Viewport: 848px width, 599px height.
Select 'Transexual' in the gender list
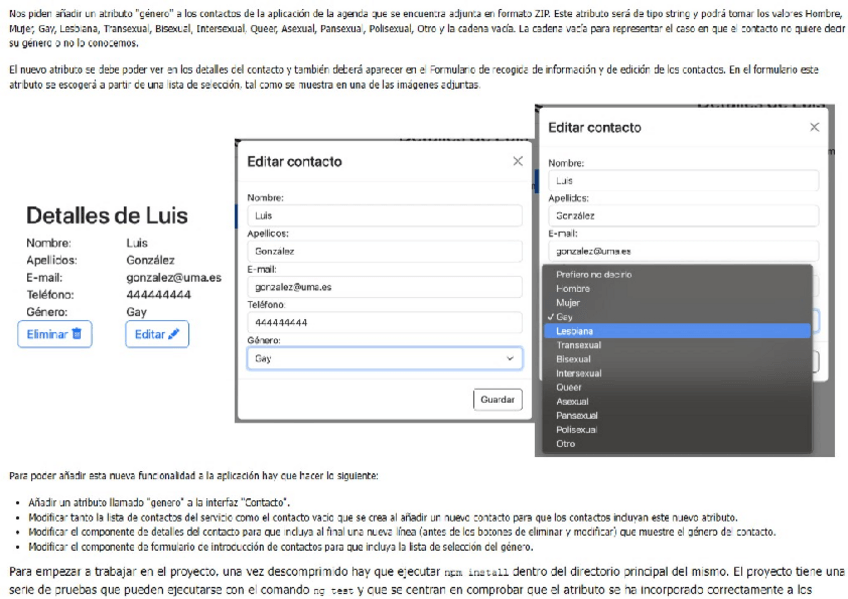coord(677,345)
